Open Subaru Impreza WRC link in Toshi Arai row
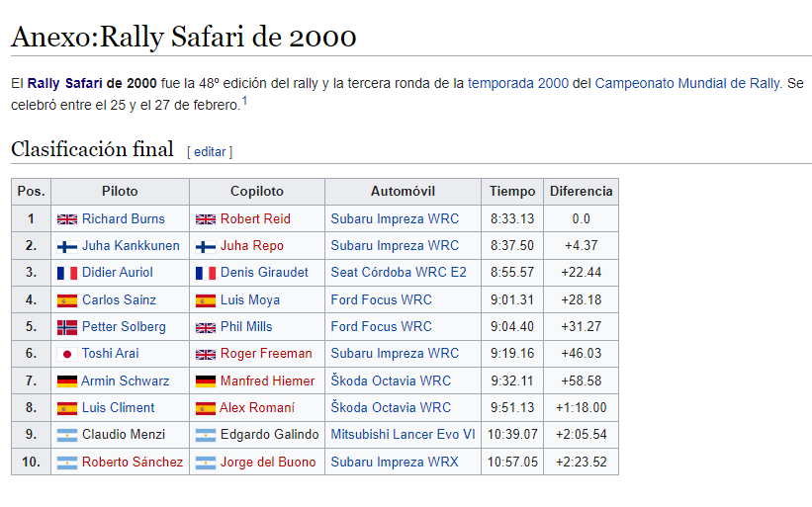812x507 pixels. (395, 354)
